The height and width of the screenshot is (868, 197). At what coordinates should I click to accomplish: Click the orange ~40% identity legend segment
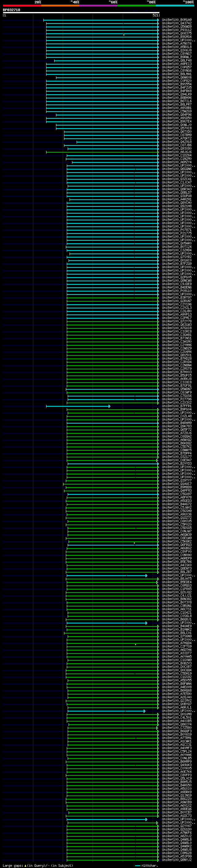(x=60, y=6)
